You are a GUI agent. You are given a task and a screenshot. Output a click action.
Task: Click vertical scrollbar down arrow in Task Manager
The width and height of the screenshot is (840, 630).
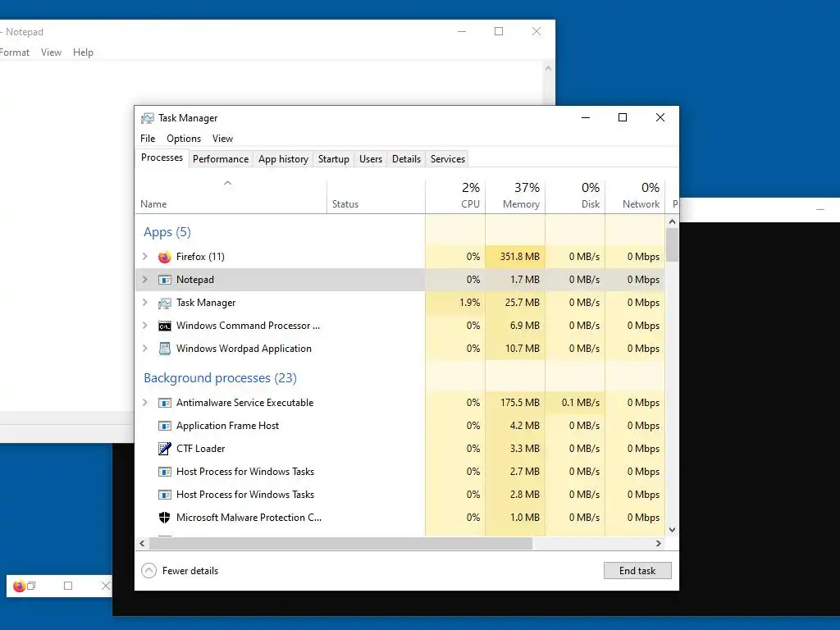point(673,530)
